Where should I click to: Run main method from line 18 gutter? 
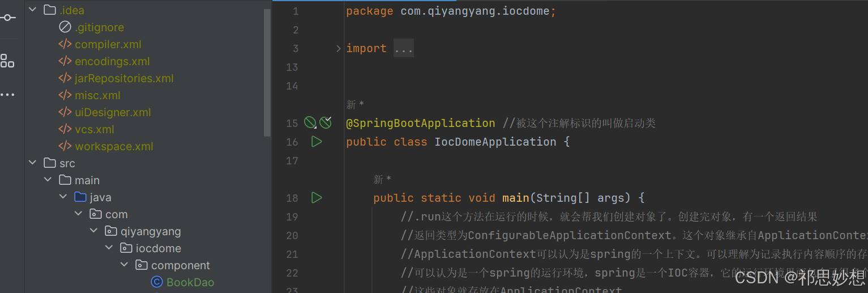coord(317,198)
